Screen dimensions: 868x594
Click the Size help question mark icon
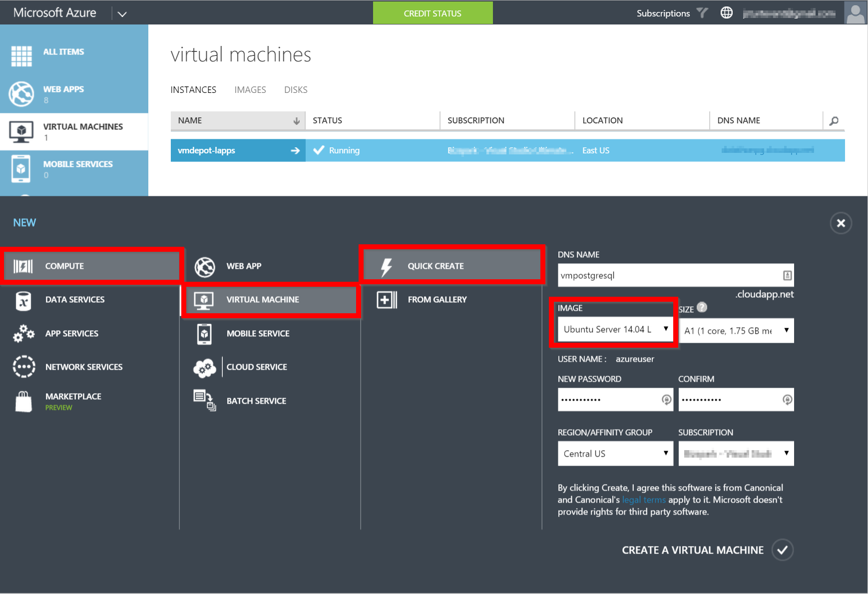[x=702, y=307]
